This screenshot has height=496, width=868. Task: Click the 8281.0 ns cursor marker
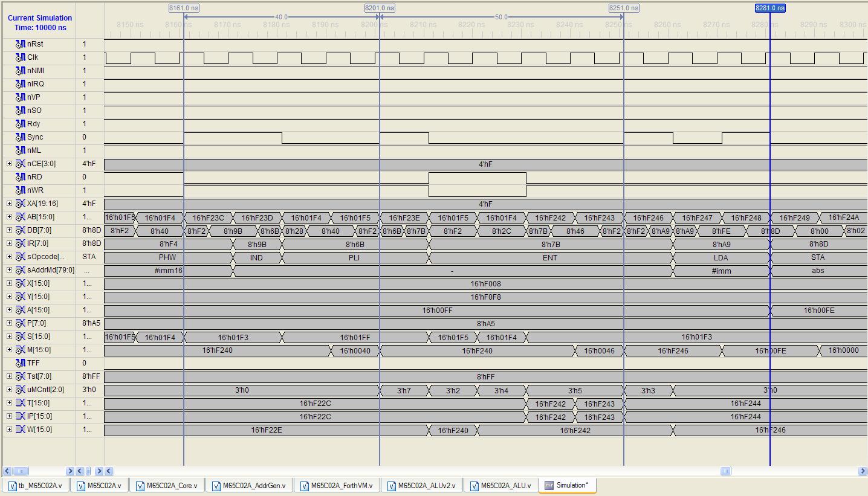pyautogui.click(x=769, y=8)
